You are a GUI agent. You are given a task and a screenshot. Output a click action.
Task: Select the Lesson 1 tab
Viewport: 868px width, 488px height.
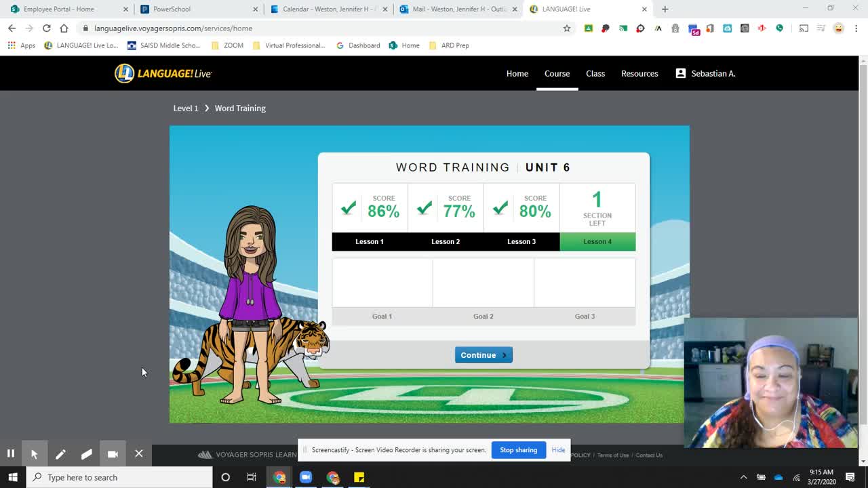click(x=370, y=241)
